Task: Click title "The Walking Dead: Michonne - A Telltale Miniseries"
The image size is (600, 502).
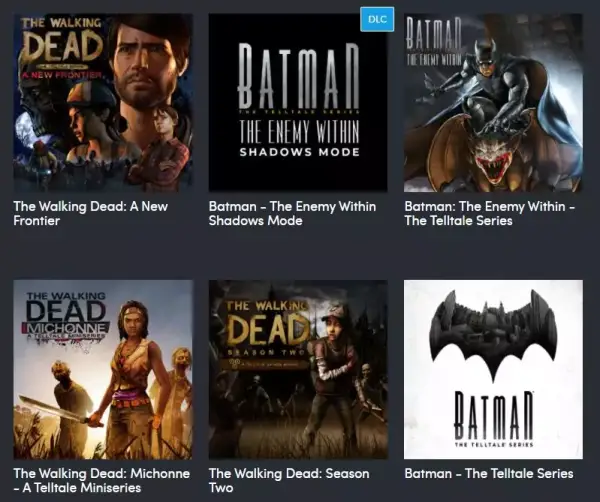Action: pos(102,481)
